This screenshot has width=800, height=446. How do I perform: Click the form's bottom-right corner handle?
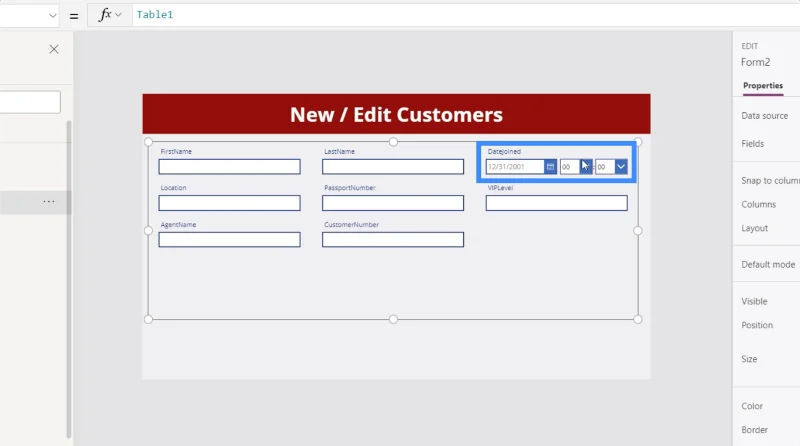(638, 319)
